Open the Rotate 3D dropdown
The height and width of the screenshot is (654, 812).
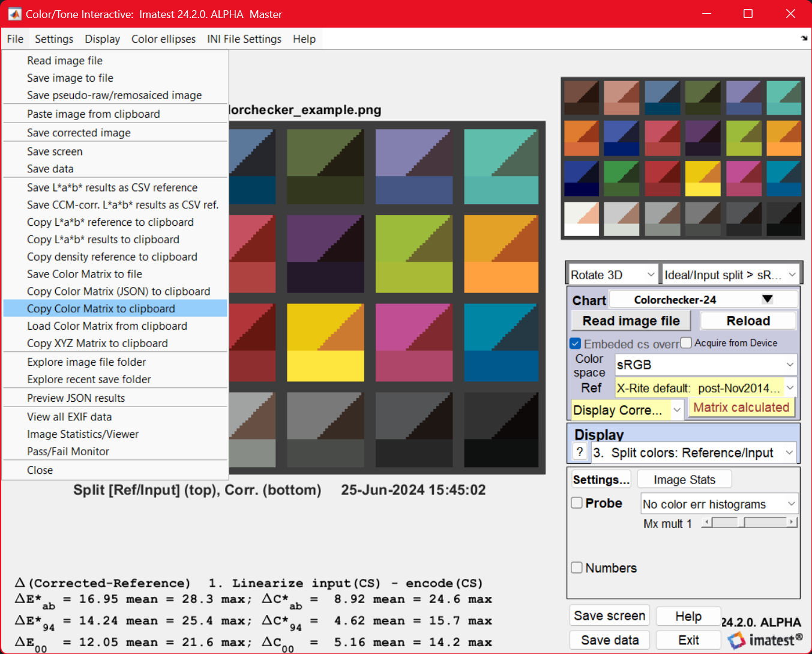coord(613,274)
